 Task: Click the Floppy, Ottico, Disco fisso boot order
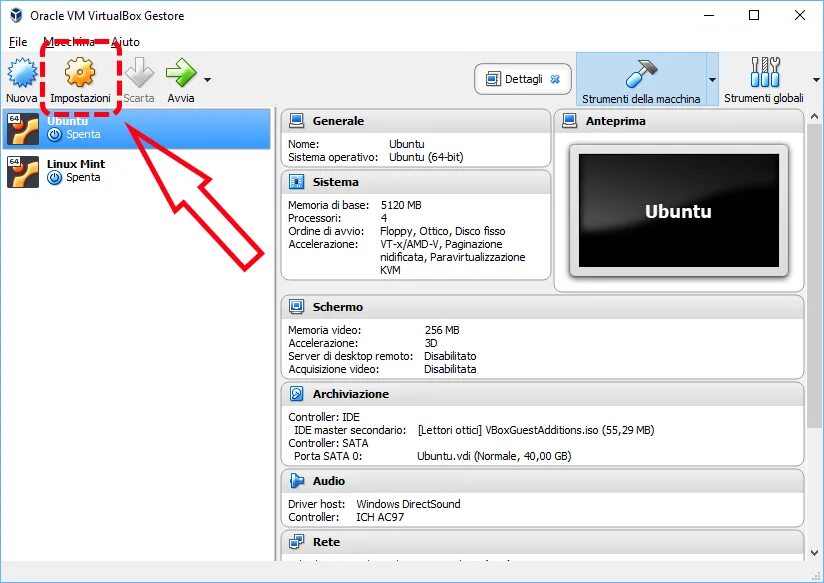pos(442,231)
